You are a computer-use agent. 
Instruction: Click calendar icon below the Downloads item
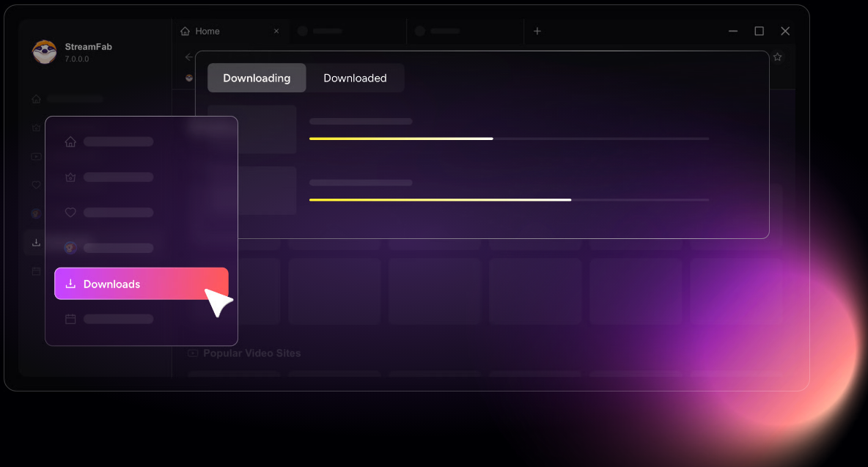click(70, 319)
